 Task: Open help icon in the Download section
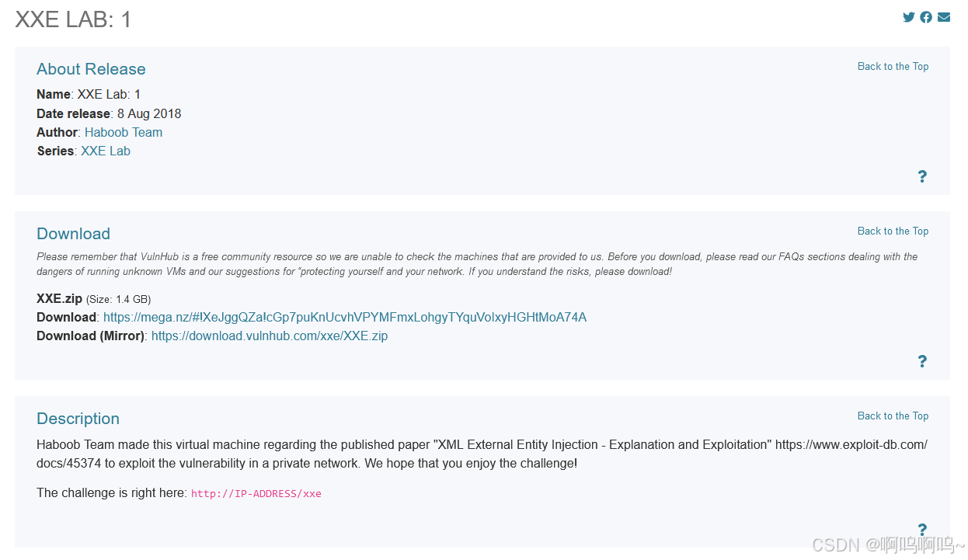click(x=922, y=361)
